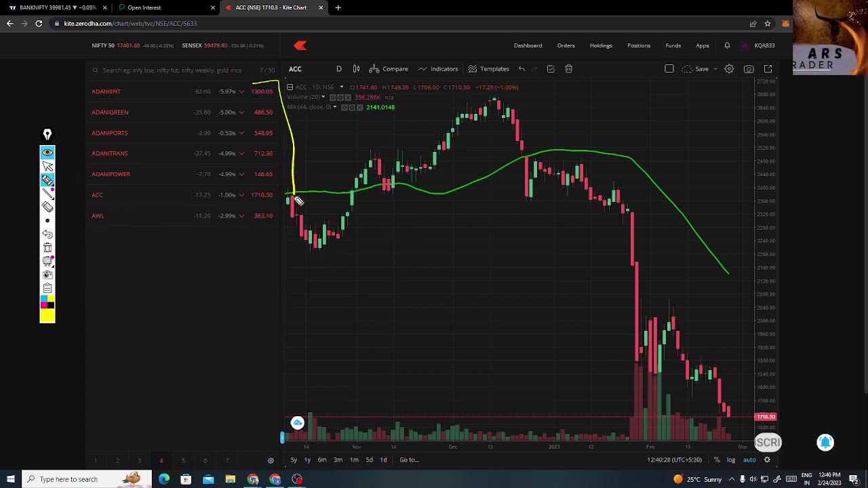The image size is (868, 488).
Task: Toggle the chart checkbox icon in toolbar
Action: (x=550, y=68)
